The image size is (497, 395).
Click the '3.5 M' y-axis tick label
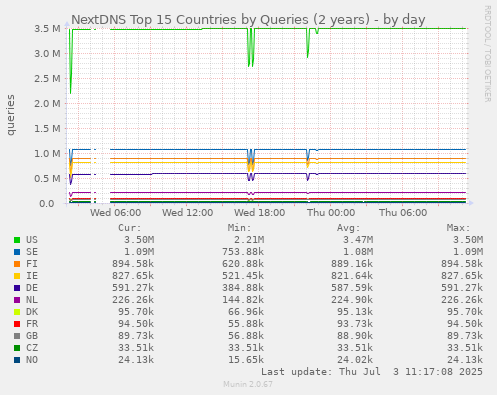(47, 28)
